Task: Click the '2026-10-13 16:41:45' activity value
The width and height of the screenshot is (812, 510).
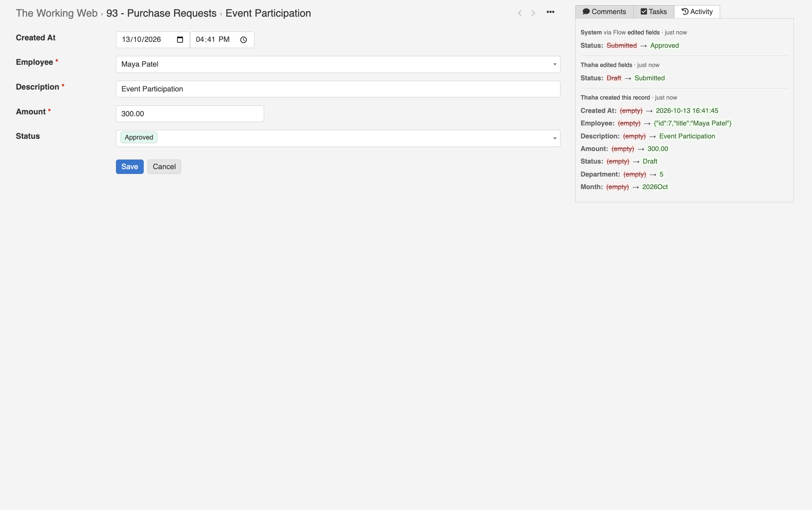Action: tap(687, 111)
